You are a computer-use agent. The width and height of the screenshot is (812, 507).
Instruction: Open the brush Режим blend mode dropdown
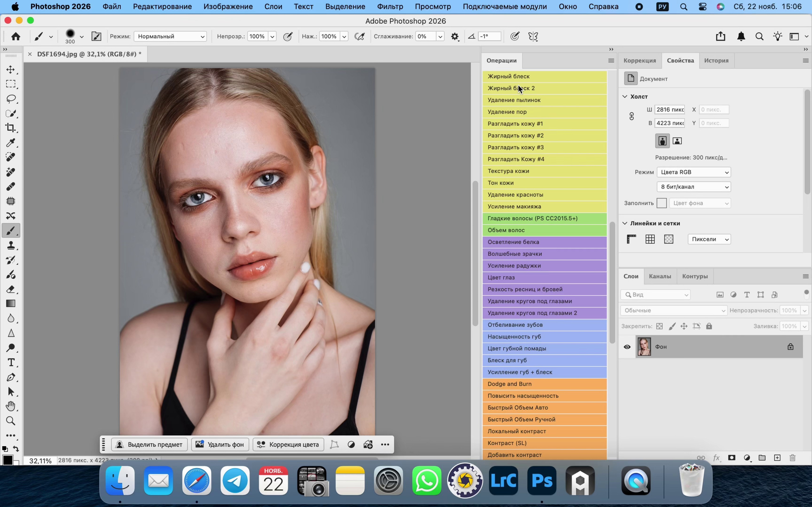coord(170,36)
